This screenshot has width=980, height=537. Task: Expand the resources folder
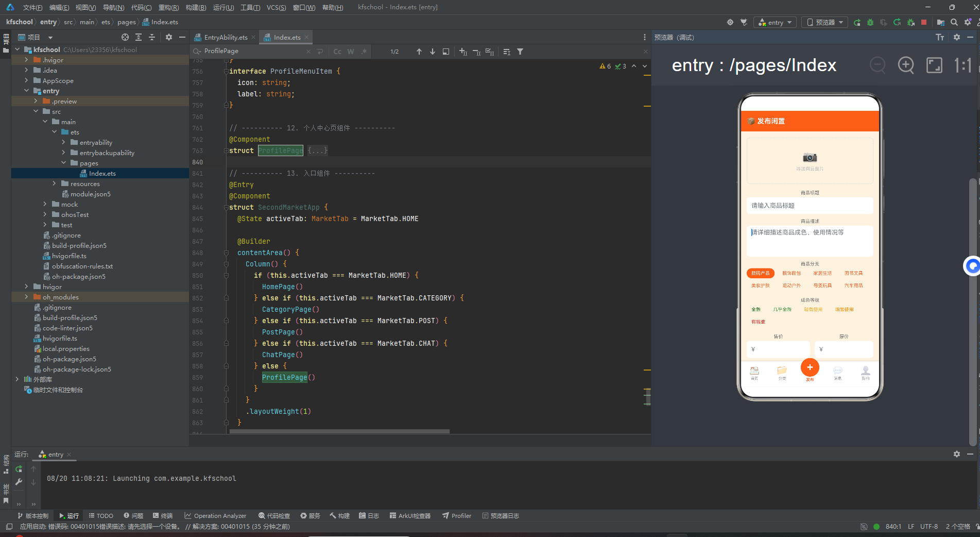coord(54,183)
